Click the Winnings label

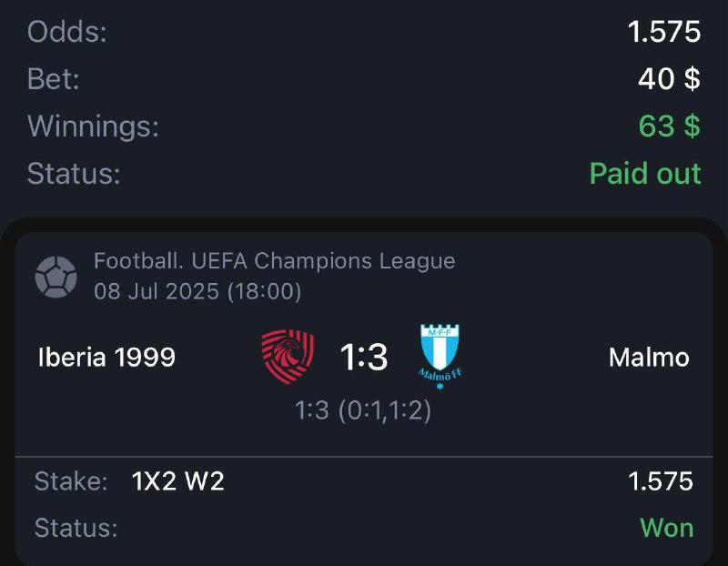[93, 126]
